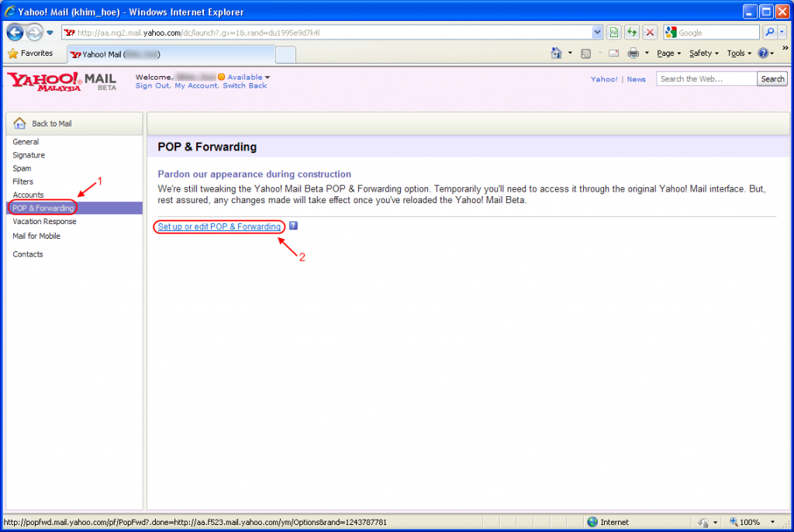Image resolution: width=794 pixels, height=532 pixels.
Task: Select Filters option in sidebar
Action: 23,181
